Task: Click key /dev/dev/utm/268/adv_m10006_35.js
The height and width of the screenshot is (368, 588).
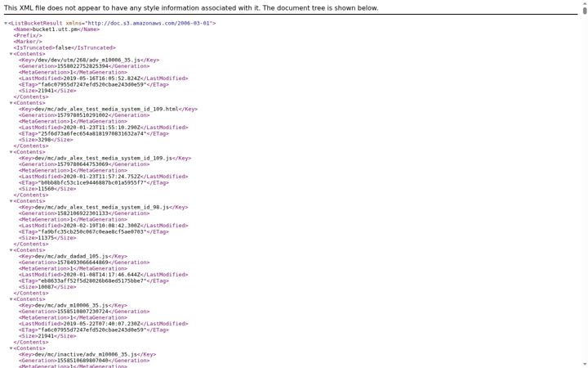Action: [87, 60]
